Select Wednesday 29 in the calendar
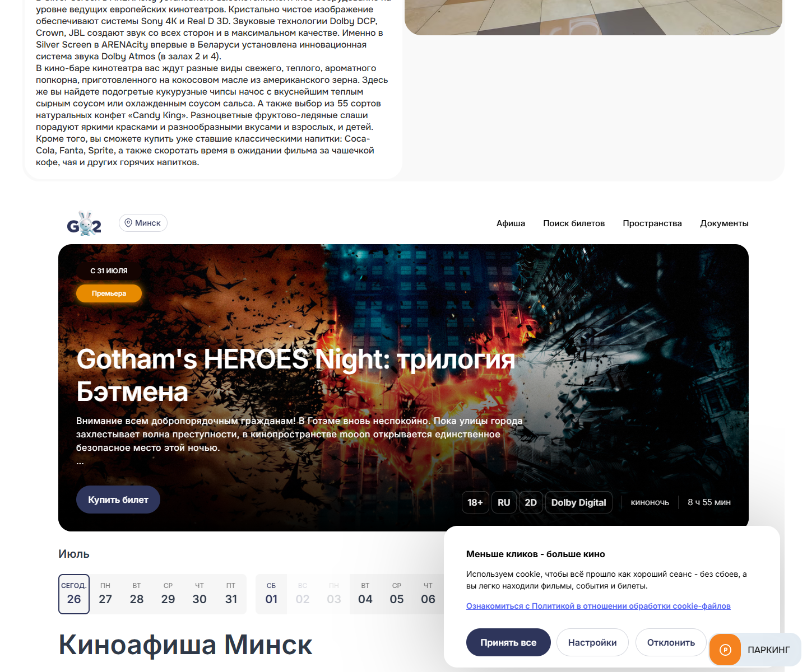The height and width of the screenshot is (672, 807). (168, 594)
